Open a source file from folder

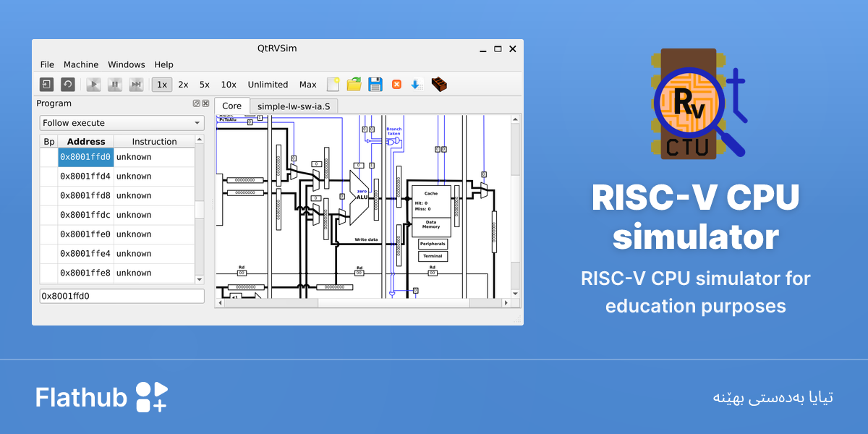(x=354, y=85)
